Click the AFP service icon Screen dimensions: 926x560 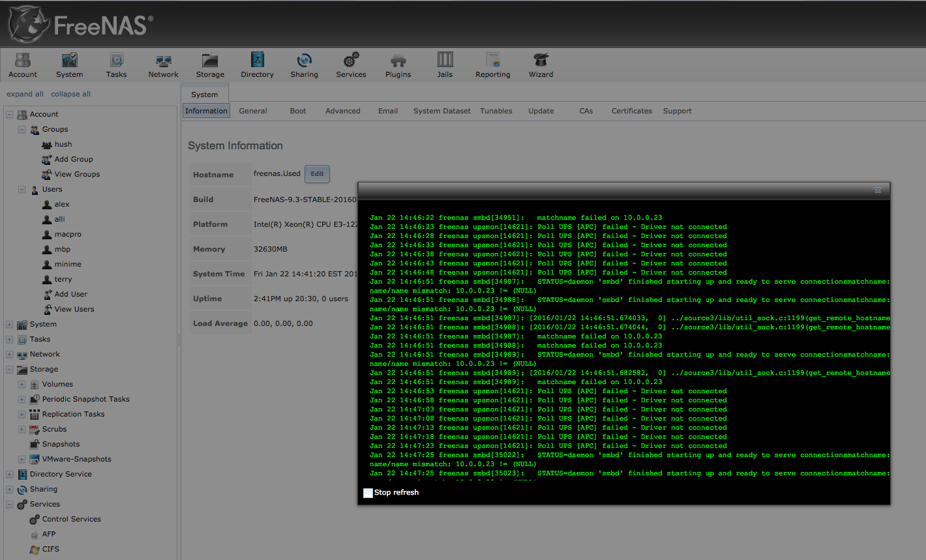35,534
